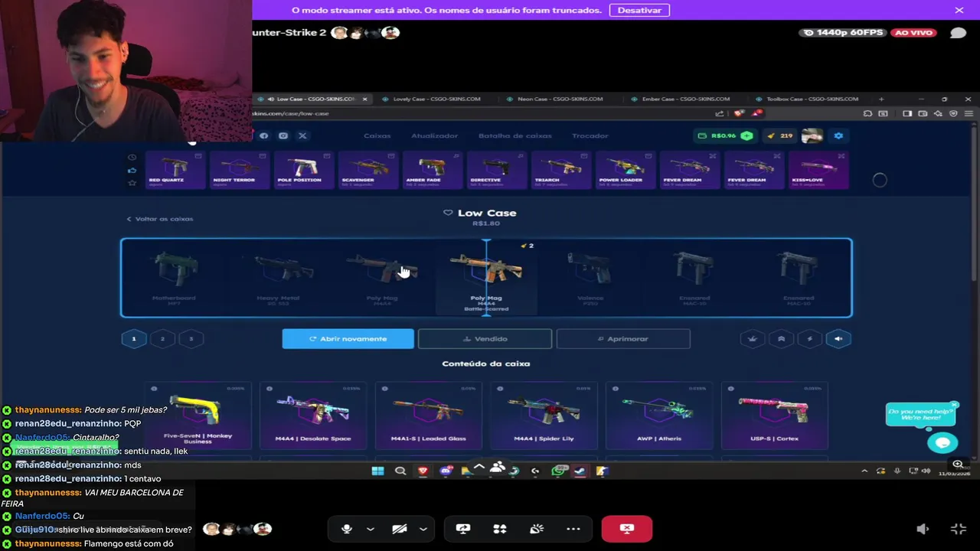The height and width of the screenshot is (551, 980).
Task: Open the live help chat bubble
Action: coord(942,442)
